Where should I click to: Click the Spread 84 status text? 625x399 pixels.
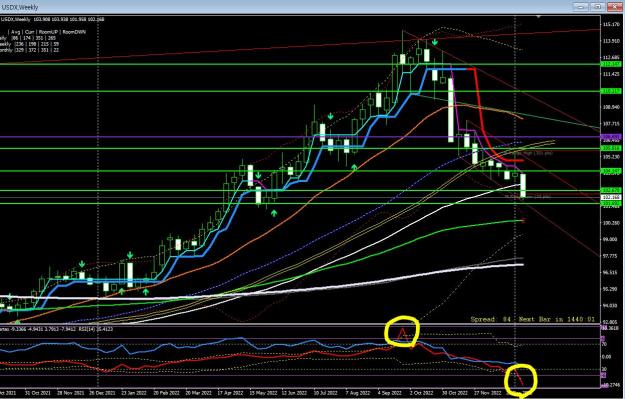point(492,319)
